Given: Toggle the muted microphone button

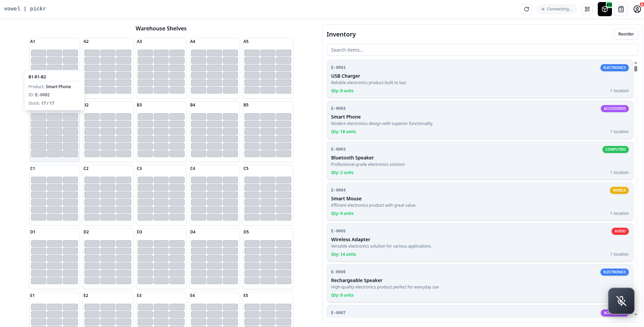Looking at the screenshot, I should (621, 301).
